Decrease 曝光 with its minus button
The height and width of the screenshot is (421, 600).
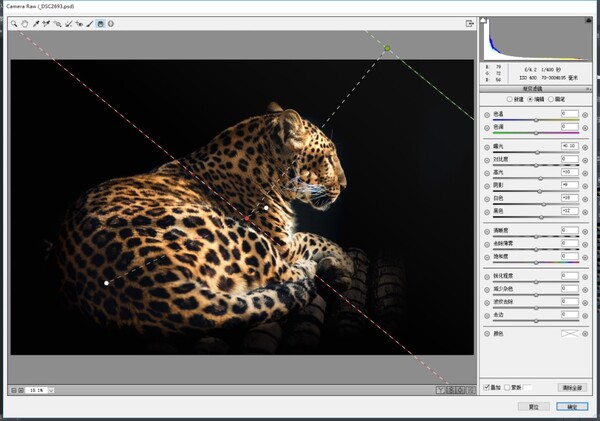click(x=487, y=147)
